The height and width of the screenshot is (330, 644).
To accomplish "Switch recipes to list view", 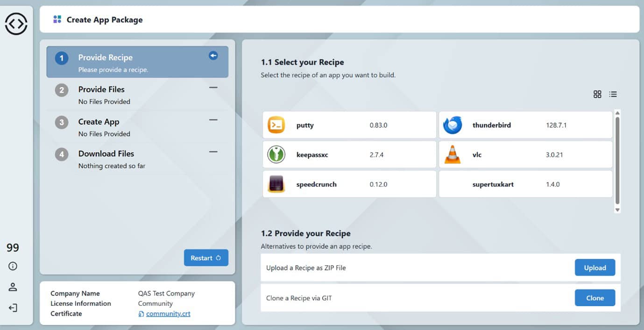I will pyautogui.click(x=613, y=94).
